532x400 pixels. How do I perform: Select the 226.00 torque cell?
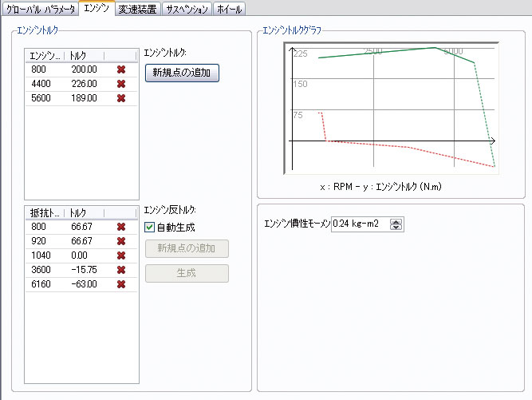coord(84,84)
